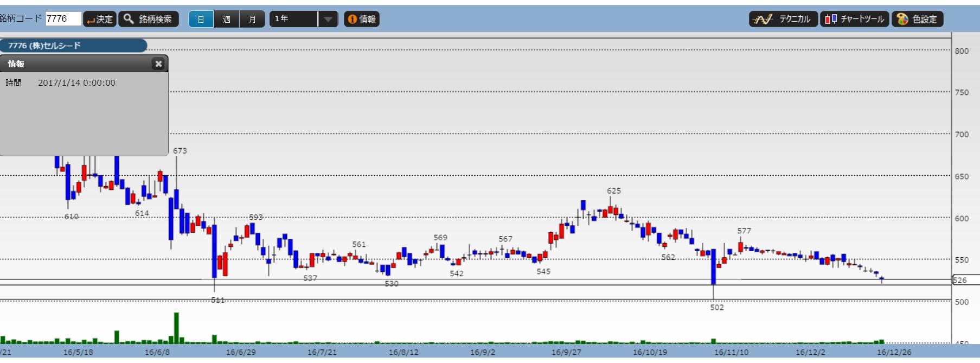The height and width of the screenshot is (363, 980).
Task: Click the 530 price label
Action: pyautogui.click(x=392, y=284)
